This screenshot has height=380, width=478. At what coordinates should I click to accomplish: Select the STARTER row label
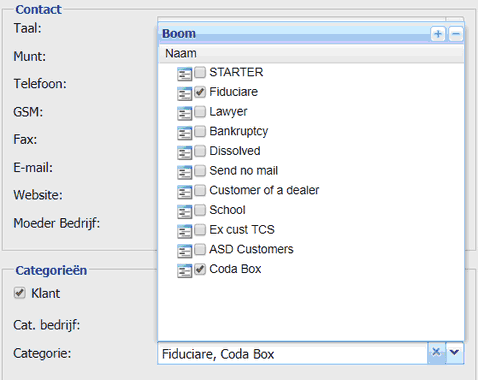click(x=236, y=72)
